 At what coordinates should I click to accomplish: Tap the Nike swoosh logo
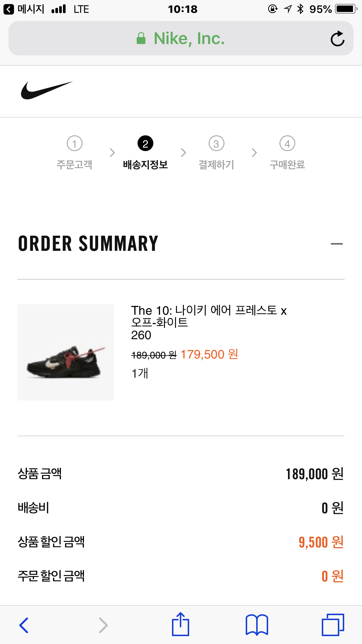(47, 90)
